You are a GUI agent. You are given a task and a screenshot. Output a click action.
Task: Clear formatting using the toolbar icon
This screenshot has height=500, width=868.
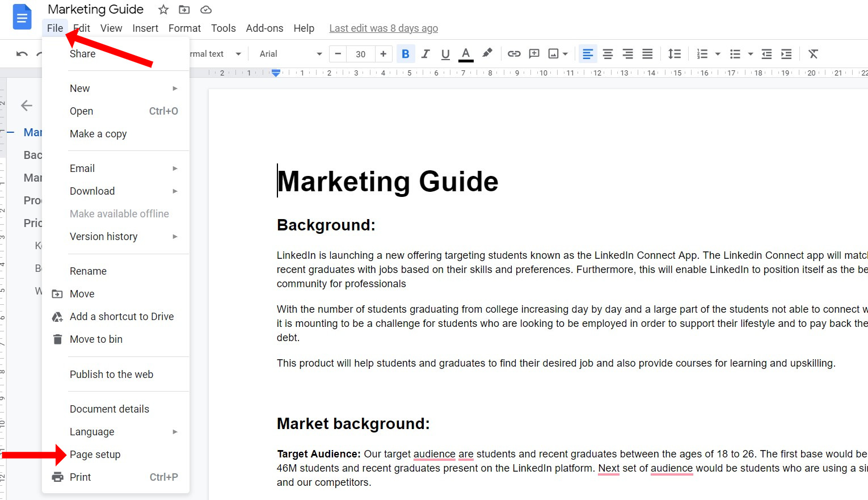point(813,54)
